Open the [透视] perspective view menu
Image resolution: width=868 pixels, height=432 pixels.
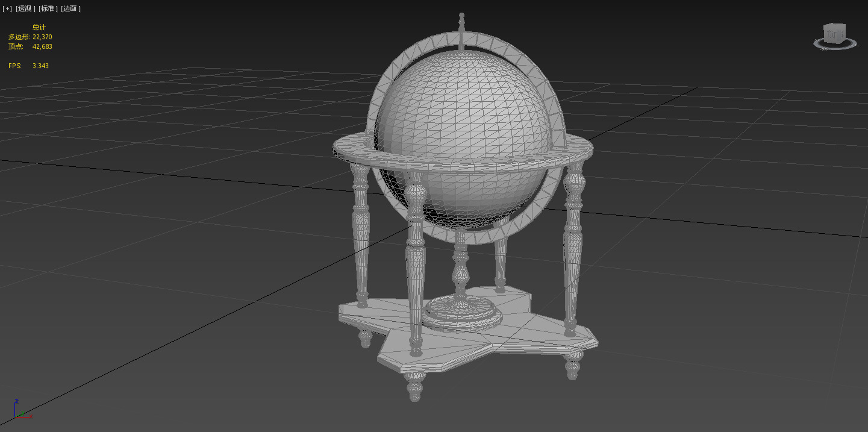click(25, 8)
